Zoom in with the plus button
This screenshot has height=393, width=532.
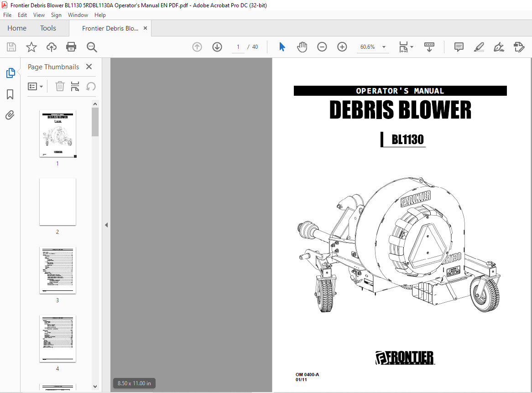click(342, 47)
